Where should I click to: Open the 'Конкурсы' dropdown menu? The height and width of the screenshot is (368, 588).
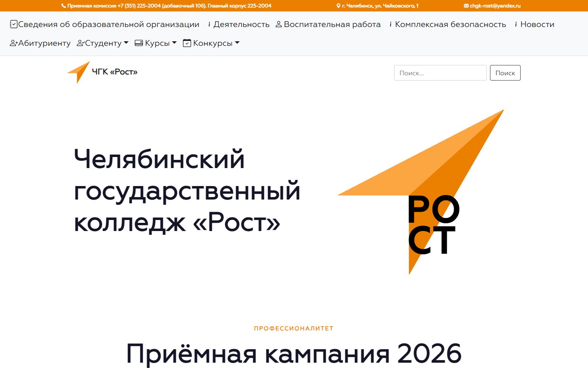(211, 43)
